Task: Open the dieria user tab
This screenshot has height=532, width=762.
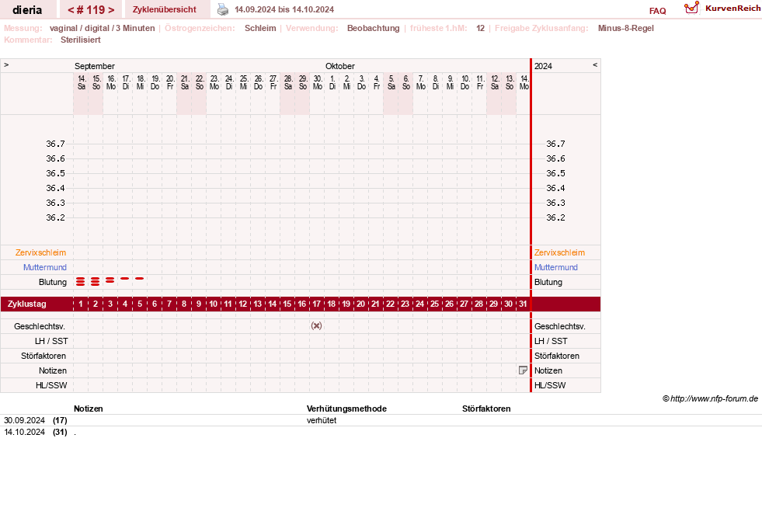Action: 27,10
